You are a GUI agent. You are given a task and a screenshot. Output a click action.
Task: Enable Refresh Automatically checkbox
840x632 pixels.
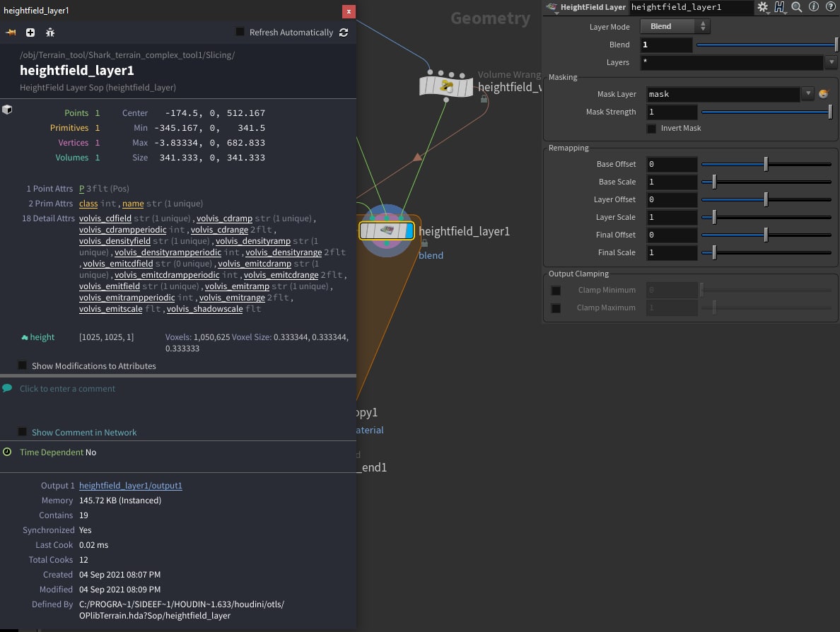click(240, 32)
